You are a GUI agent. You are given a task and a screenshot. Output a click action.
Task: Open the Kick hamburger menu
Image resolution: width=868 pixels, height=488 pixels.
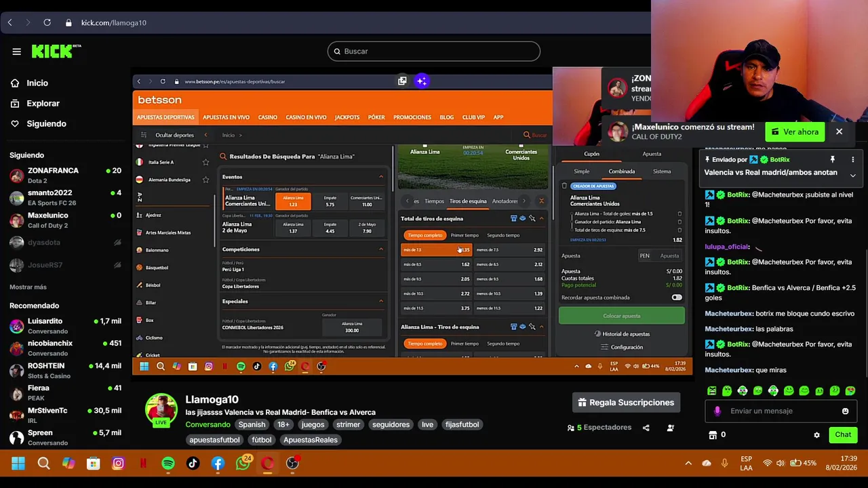tap(16, 52)
